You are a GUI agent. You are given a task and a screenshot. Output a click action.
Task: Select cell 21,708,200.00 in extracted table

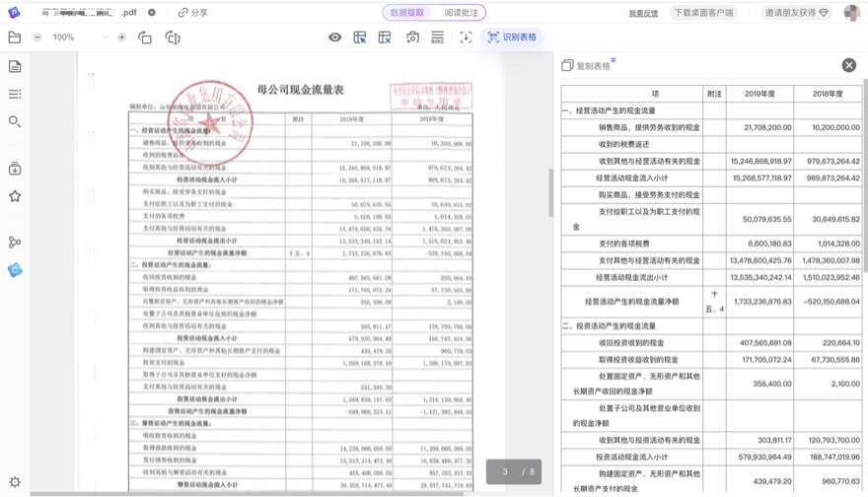pyautogui.click(x=760, y=127)
